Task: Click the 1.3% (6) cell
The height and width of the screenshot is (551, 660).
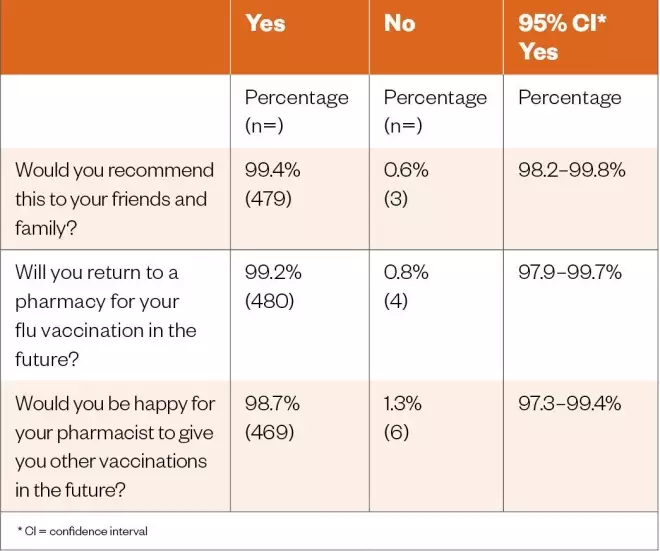Action: click(403, 418)
